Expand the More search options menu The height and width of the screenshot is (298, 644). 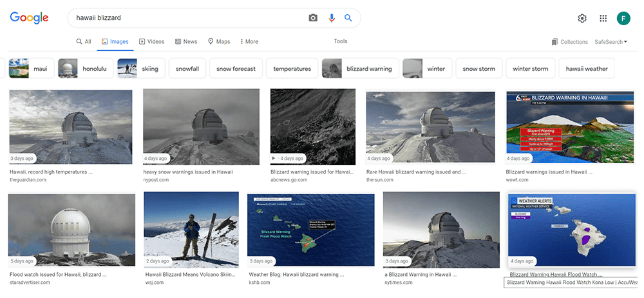click(x=249, y=42)
